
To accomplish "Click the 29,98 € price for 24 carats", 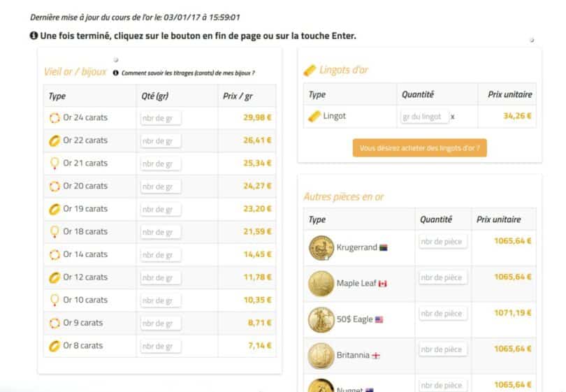I will [x=257, y=117].
